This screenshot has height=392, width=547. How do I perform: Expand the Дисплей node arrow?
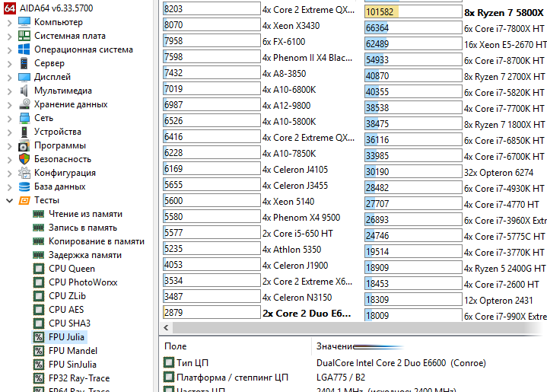[9, 78]
